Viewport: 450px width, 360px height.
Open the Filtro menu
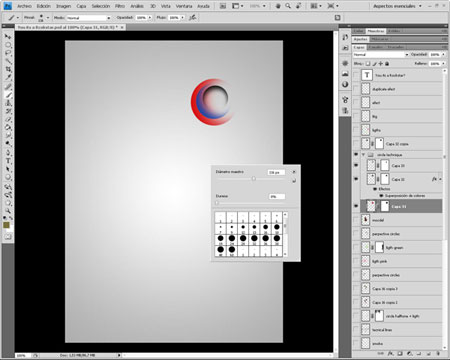pyautogui.click(x=120, y=6)
